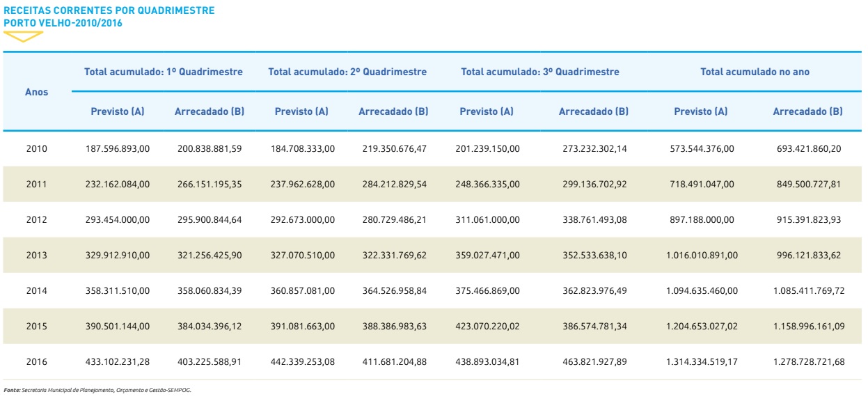Click the yellow chevron under the title

coord(23,36)
